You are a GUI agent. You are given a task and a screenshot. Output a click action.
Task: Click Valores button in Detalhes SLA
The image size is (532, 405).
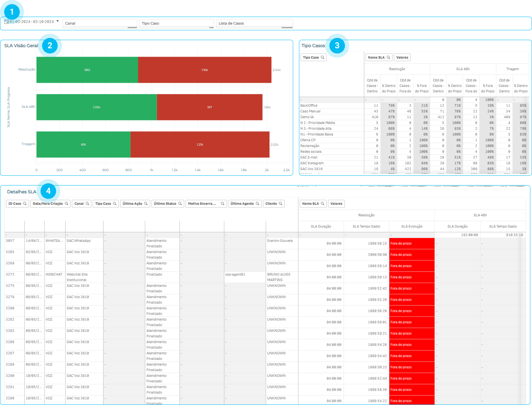pyautogui.click(x=336, y=204)
